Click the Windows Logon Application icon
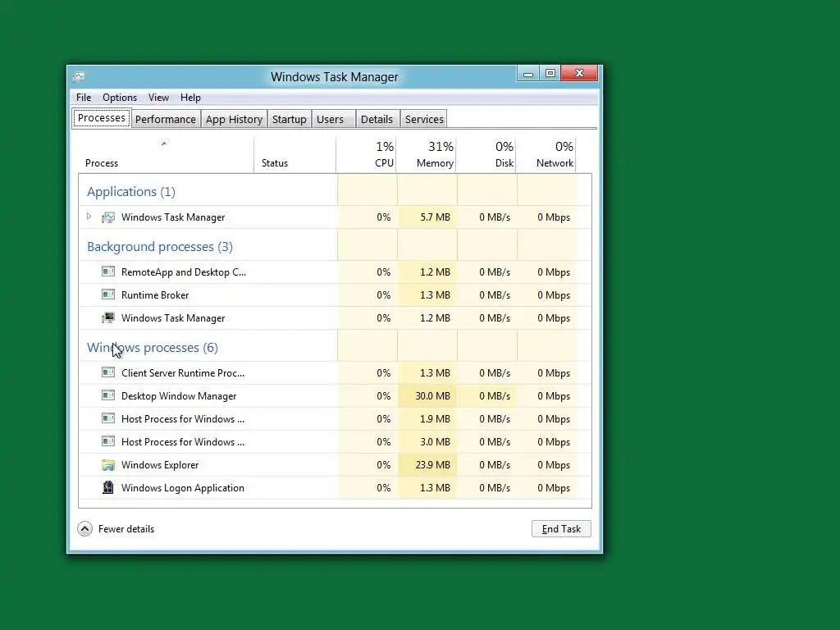 pyautogui.click(x=108, y=487)
